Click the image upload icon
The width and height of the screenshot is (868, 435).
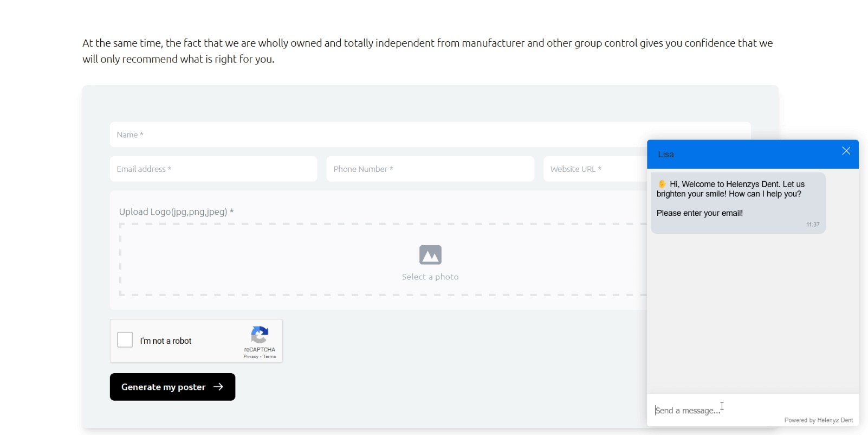430,255
